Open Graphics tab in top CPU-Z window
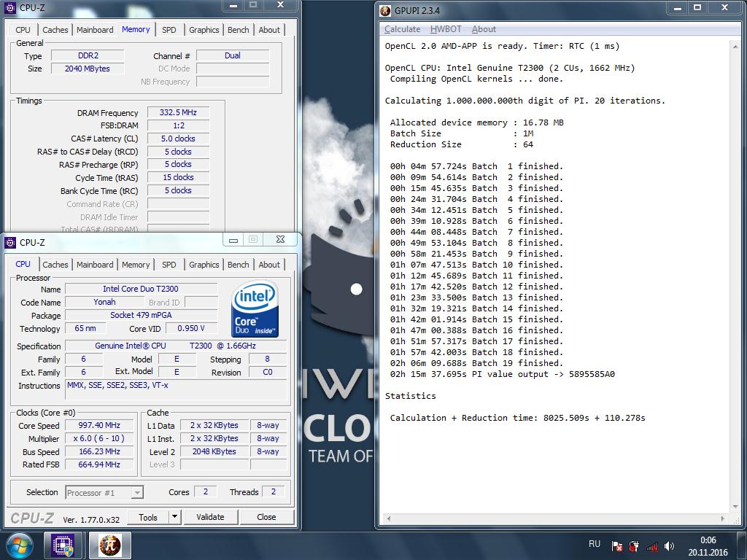 (204, 29)
